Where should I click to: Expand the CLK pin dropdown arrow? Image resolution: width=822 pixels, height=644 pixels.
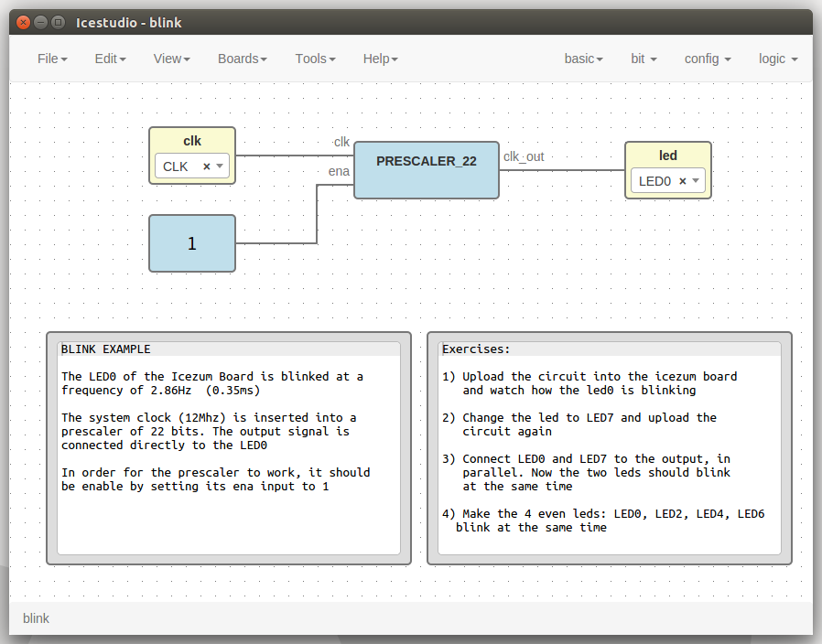point(221,166)
